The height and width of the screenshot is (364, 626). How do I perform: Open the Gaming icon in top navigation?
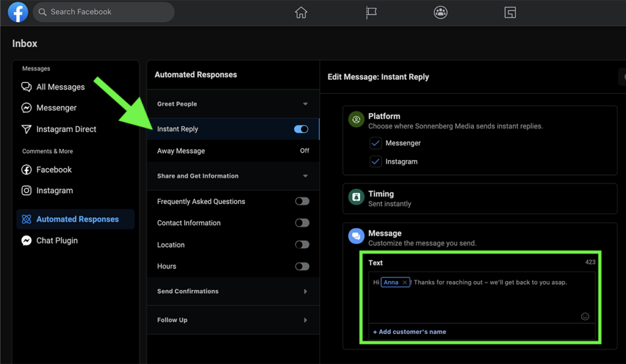510,13
